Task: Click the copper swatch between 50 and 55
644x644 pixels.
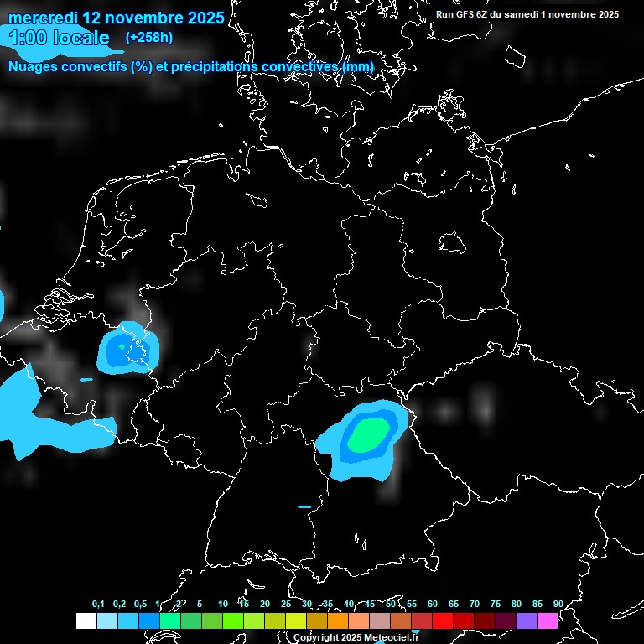Action: [x=401, y=621]
